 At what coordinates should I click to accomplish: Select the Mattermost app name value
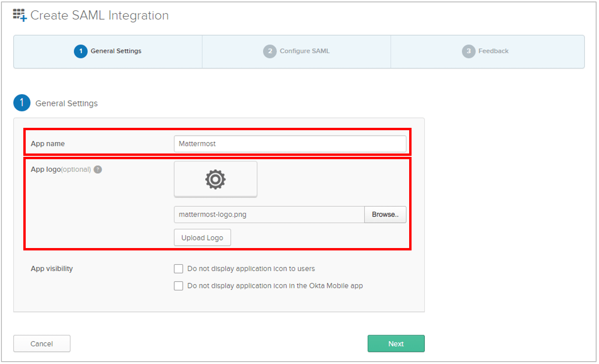(290, 143)
